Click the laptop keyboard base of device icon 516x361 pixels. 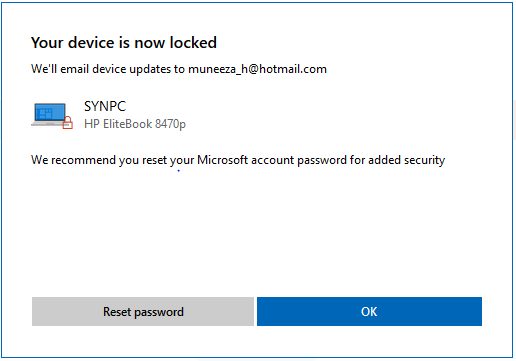(x=48, y=124)
